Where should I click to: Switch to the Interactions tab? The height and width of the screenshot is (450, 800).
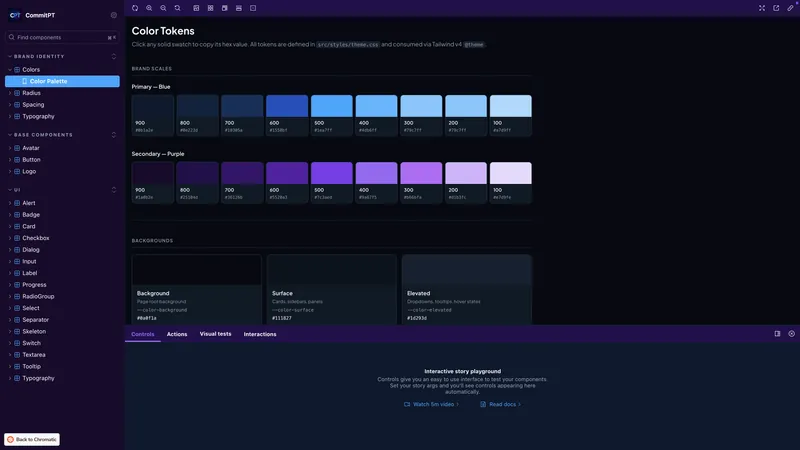pos(260,334)
